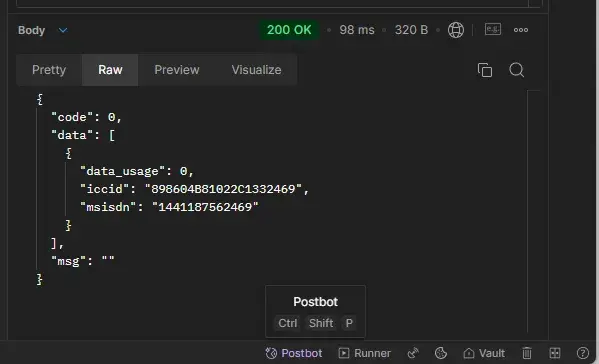Screen dimensions: 599x364
Task: Click the trash bin icon
Action: (527, 353)
